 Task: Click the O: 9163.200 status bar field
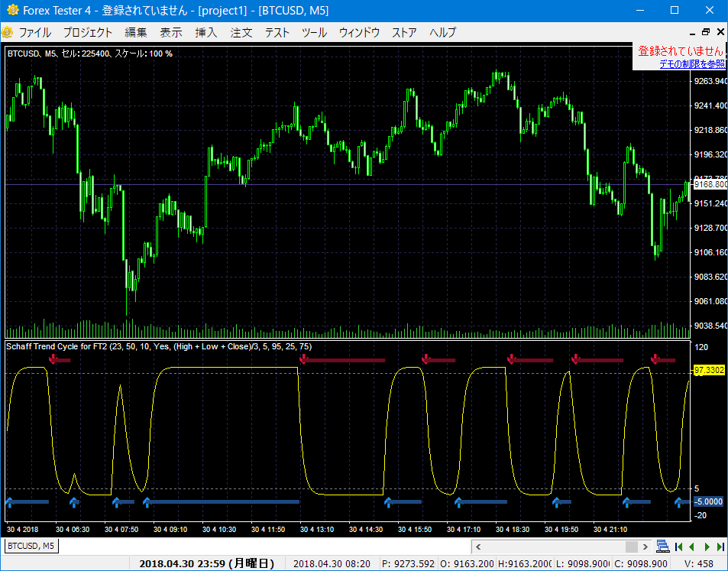(467, 564)
